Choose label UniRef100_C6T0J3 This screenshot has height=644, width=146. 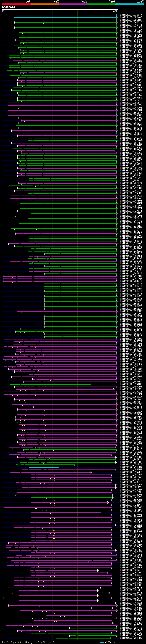click(x=131, y=331)
